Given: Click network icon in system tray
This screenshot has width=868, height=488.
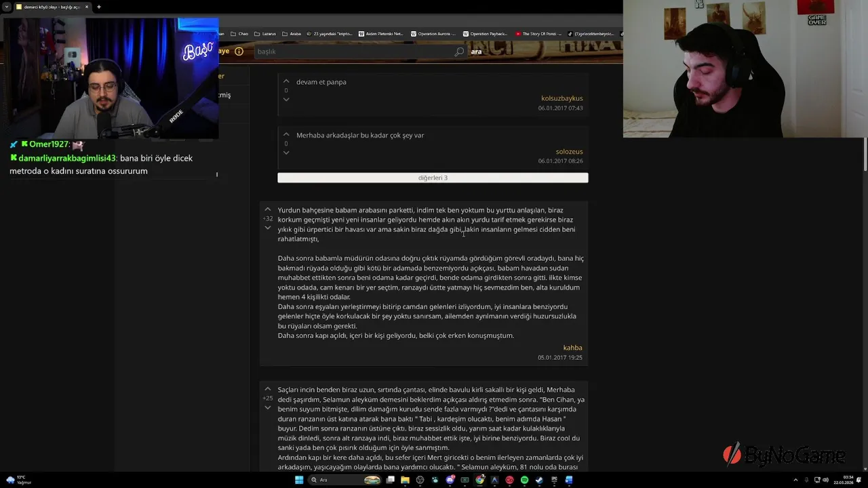Looking at the screenshot, I should [x=817, y=480].
